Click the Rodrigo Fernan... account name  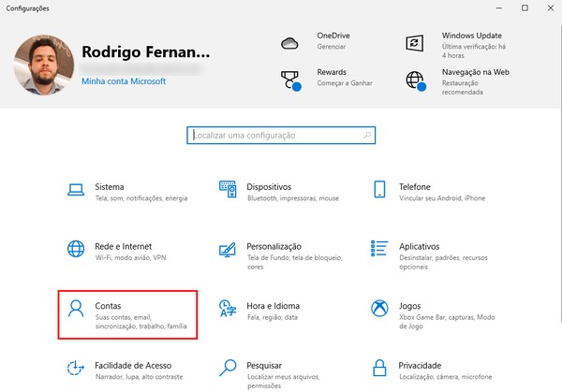pyautogui.click(x=145, y=51)
